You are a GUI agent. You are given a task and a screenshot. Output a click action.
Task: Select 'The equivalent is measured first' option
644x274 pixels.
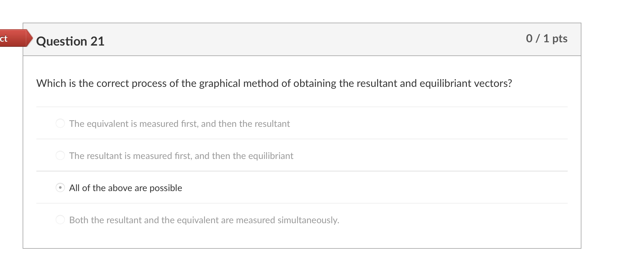pos(180,124)
